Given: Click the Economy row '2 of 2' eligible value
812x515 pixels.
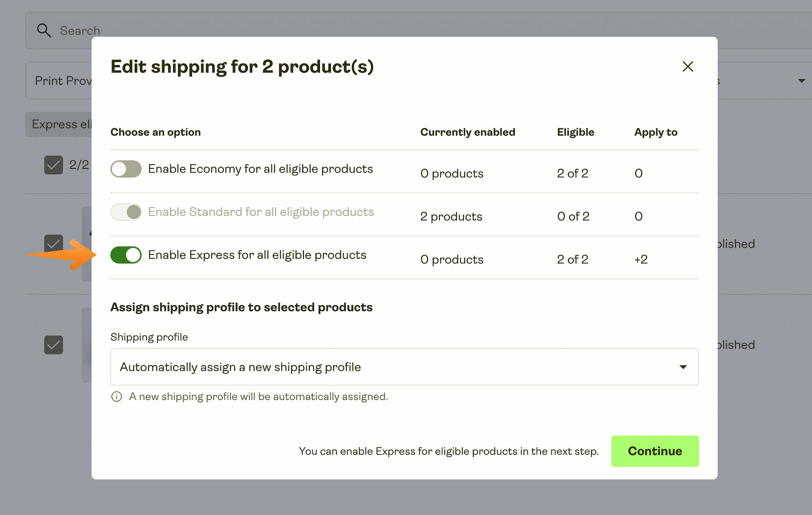Looking at the screenshot, I should pos(573,173).
